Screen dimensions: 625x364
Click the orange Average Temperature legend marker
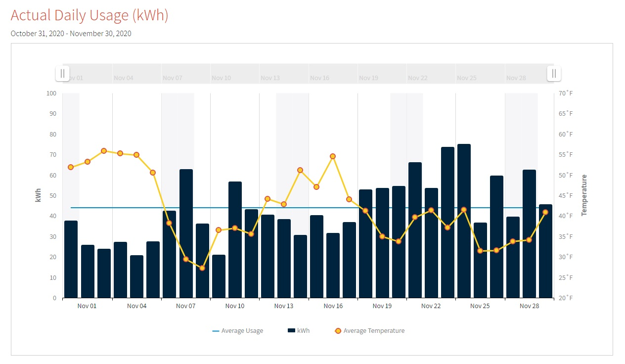338,331
